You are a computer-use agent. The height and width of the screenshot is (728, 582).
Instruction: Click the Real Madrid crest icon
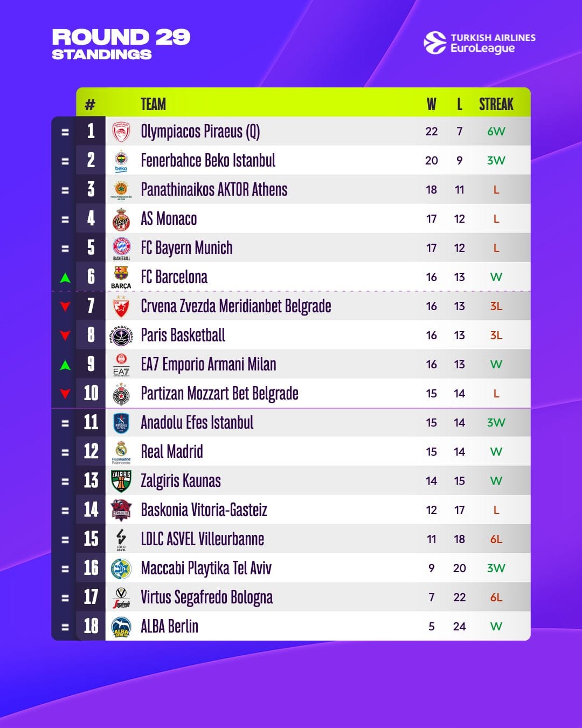[x=121, y=452]
